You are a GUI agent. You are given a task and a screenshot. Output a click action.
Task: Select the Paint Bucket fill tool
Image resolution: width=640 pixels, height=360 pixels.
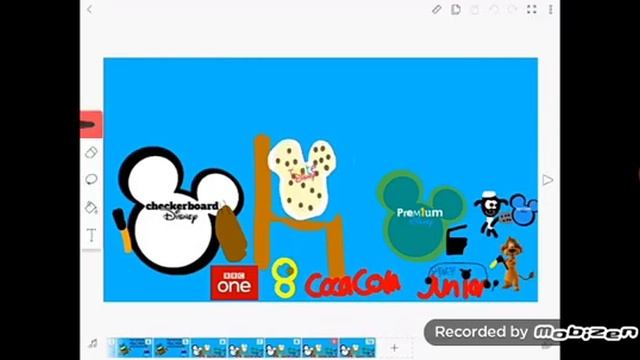91,207
